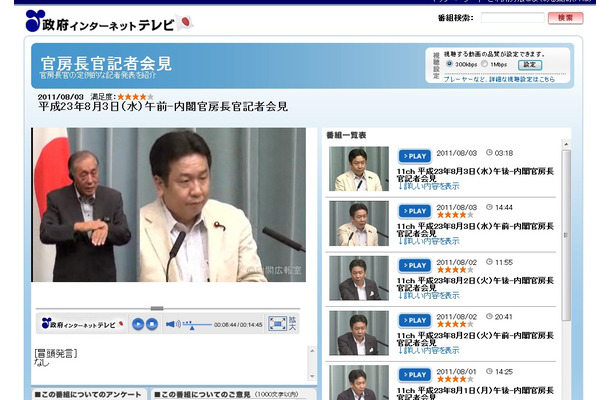Screen dimensions: 610x400
Task: Click the 00:06:44 / 00:14:45 time display
Action: tap(238, 325)
